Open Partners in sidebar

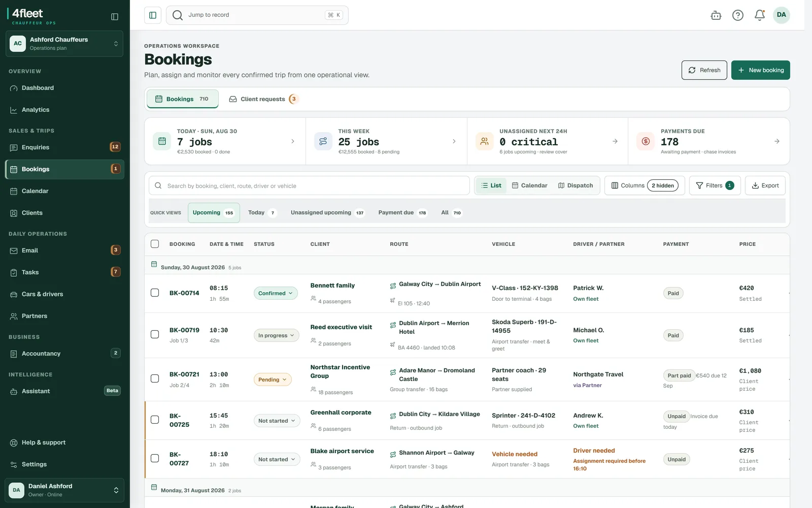[x=64, y=316]
